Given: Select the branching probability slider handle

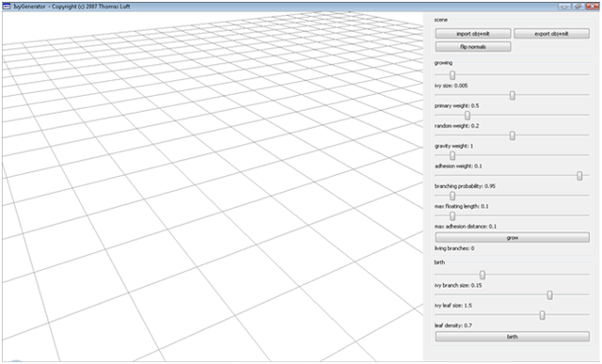Looking at the screenshot, I should click(579, 176).
